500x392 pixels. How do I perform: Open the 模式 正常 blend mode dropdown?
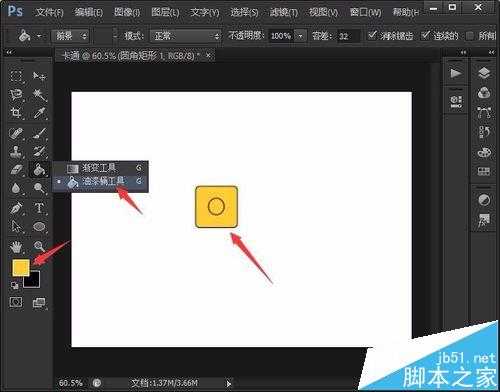[x=185, y=36]
